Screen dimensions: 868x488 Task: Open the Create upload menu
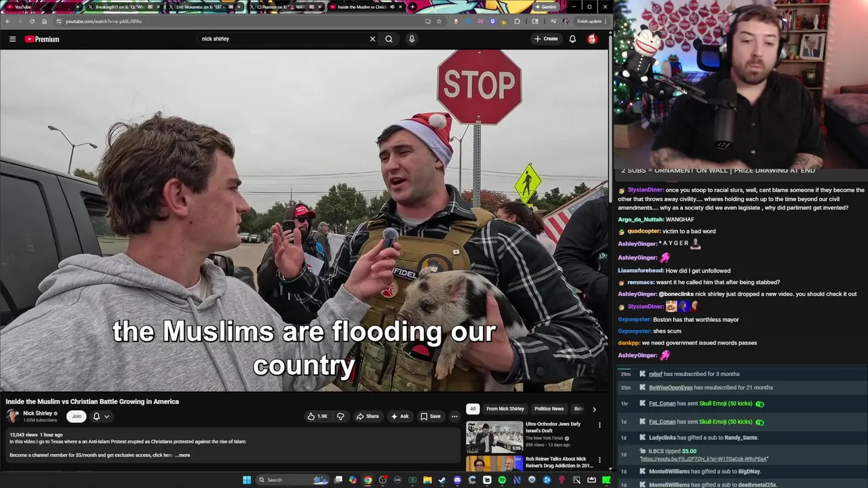(546, 39)
